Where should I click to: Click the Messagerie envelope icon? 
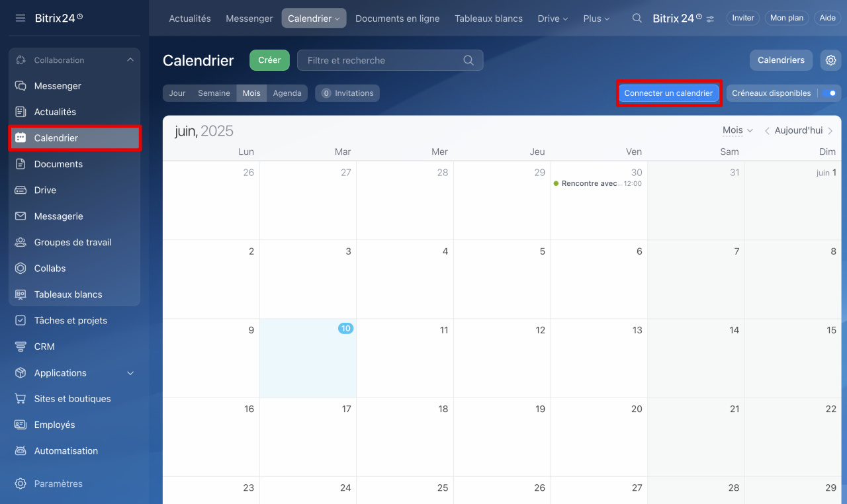[21, 216]
